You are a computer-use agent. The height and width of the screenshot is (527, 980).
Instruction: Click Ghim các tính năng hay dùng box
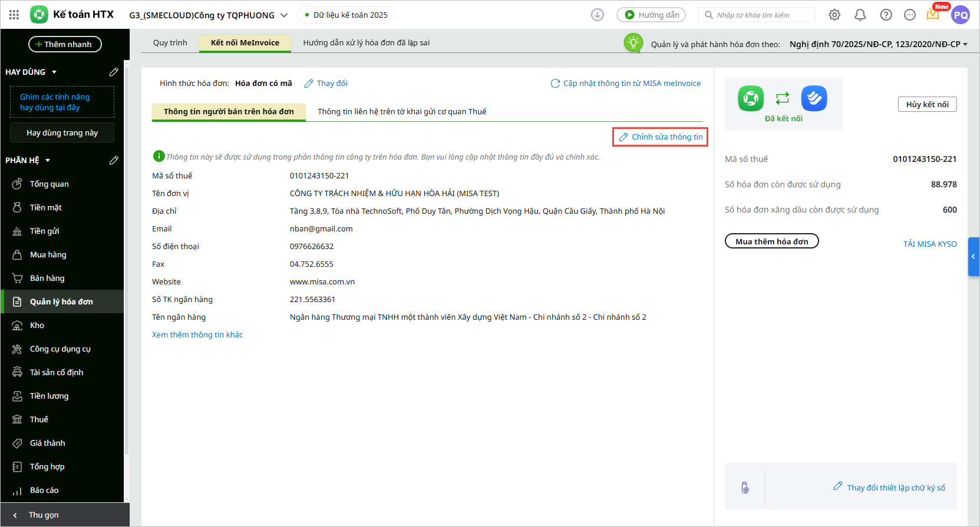click(62, 102)
